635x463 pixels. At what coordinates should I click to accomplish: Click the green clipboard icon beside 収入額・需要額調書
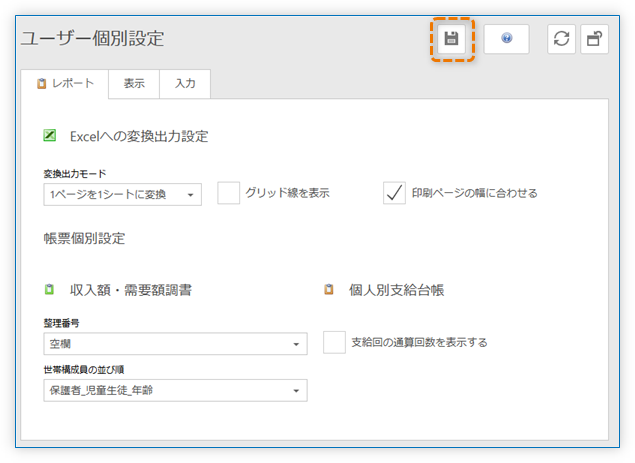pos(49,289)
